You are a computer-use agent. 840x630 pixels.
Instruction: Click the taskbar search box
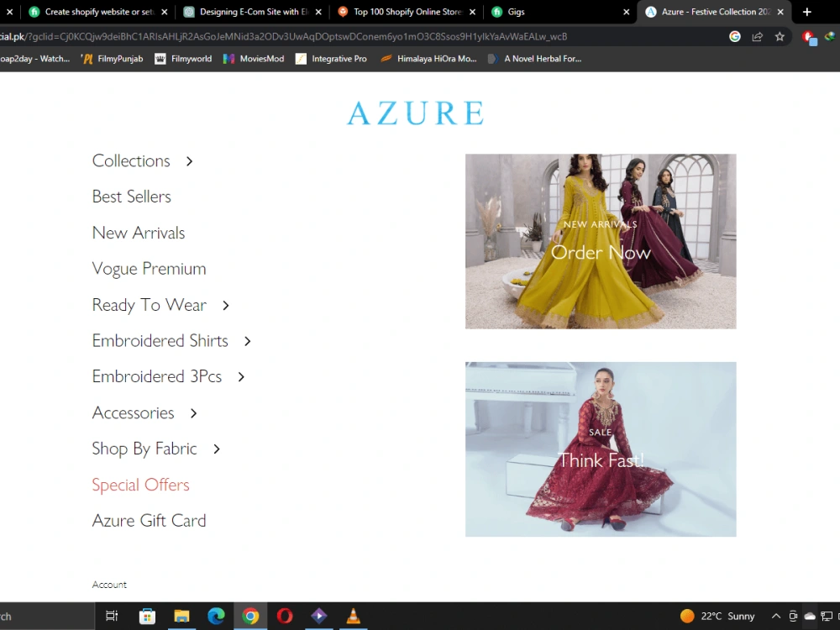pos(47,616)
